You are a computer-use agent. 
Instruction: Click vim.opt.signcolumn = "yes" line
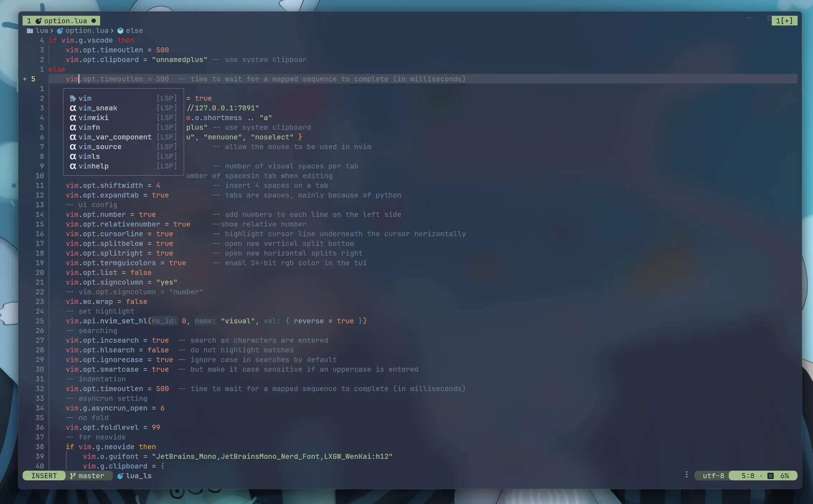click(x=121, y=282)
